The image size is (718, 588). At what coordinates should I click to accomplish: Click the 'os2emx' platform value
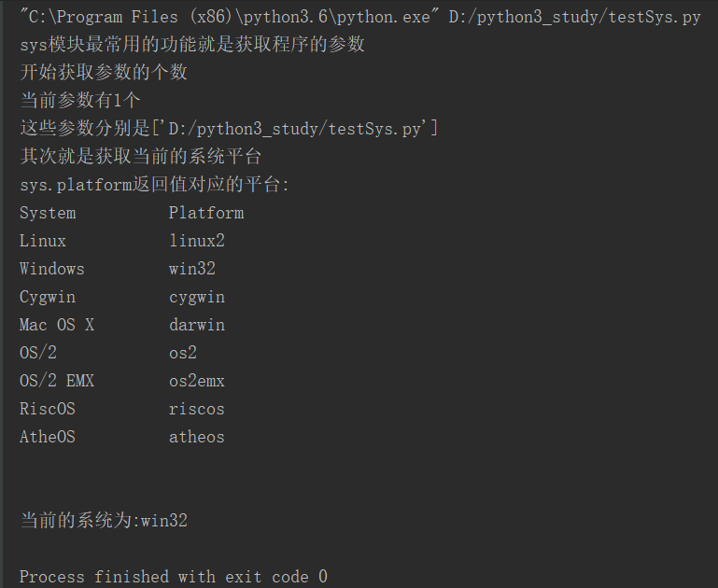point(197,381)
